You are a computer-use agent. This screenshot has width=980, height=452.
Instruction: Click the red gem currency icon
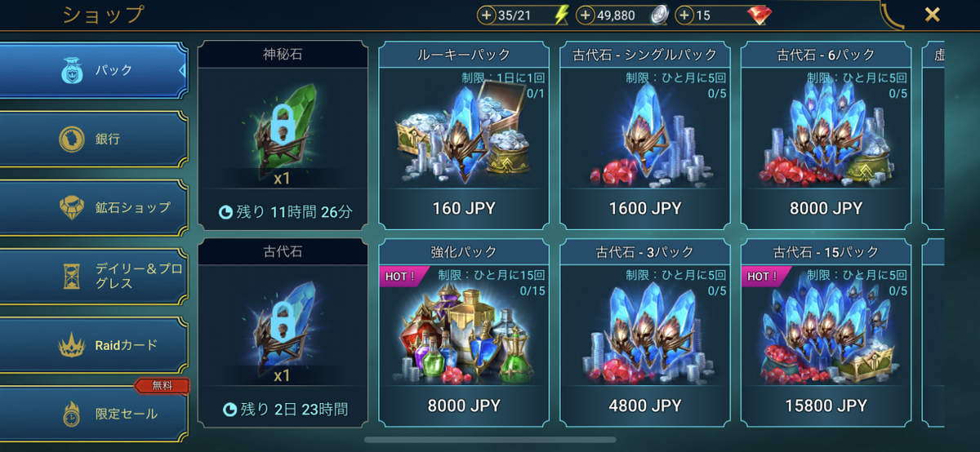point(760,15)
